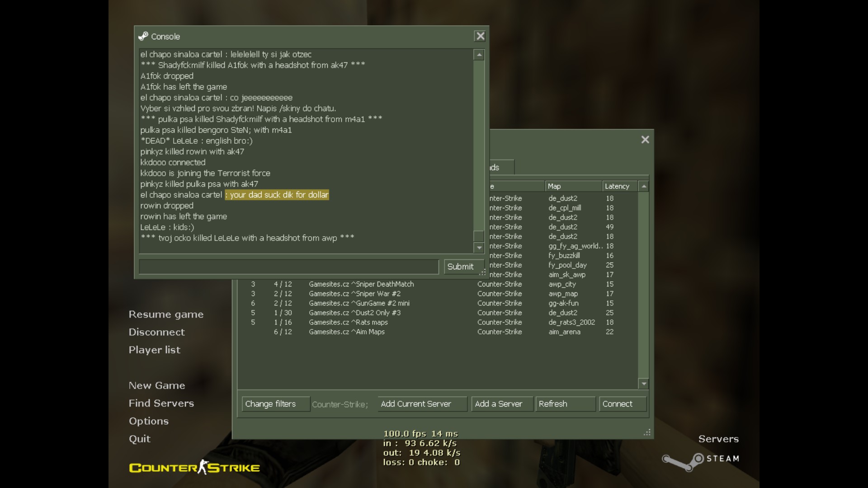The height and width of the screenshot is (488, 868).
Task: Click latency value 49 row
Action: (x=564, y=227)
